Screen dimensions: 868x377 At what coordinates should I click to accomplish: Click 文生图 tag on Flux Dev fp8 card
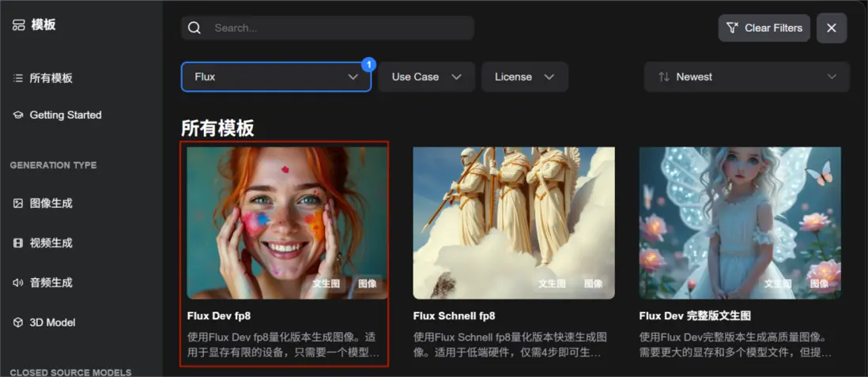[x=326, y=284]
